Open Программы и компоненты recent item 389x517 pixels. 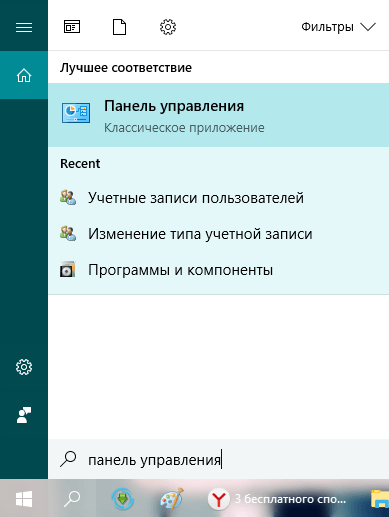point(218,270)
